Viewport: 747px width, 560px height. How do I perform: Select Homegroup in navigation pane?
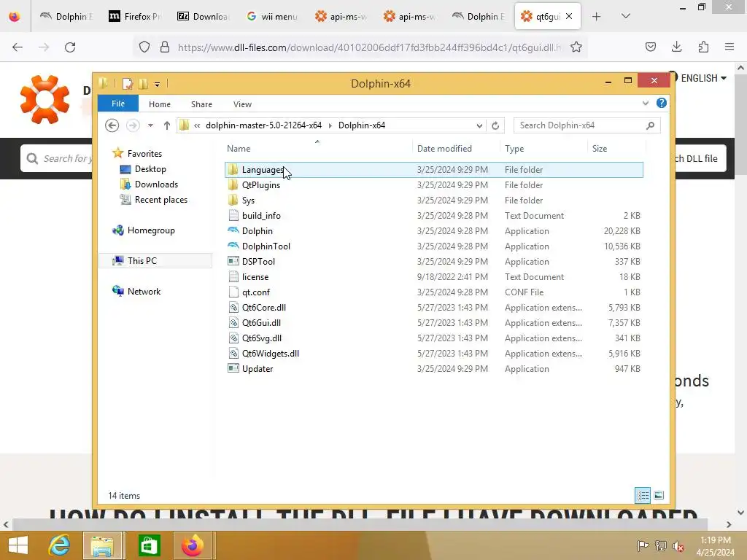151,230
